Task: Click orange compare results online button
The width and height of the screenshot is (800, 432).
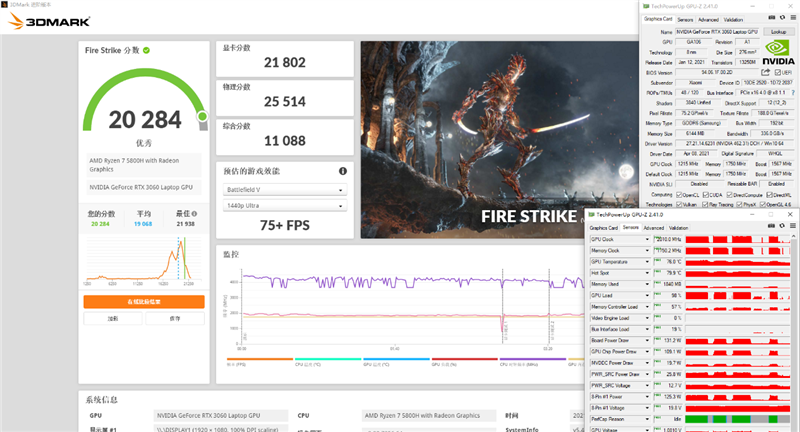Action: pos(144,301)
